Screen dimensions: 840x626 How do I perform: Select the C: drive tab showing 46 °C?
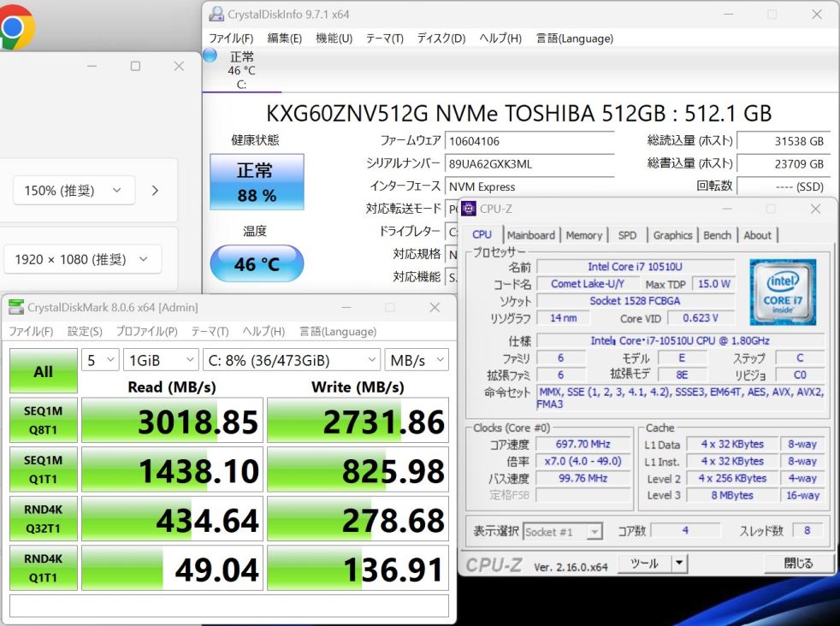click(241, 71)
